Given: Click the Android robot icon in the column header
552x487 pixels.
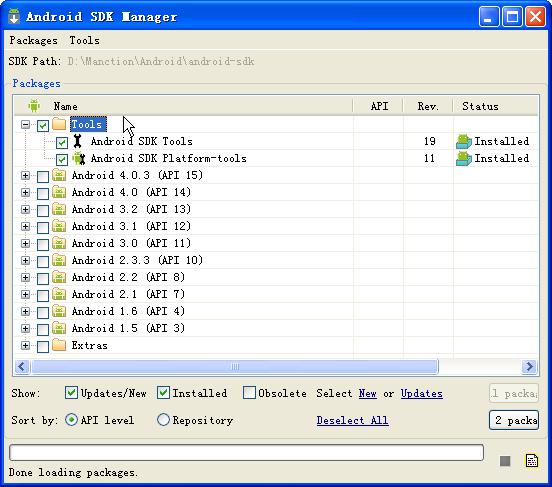Looking at the screenshot, I should click(x=34, y=106).
